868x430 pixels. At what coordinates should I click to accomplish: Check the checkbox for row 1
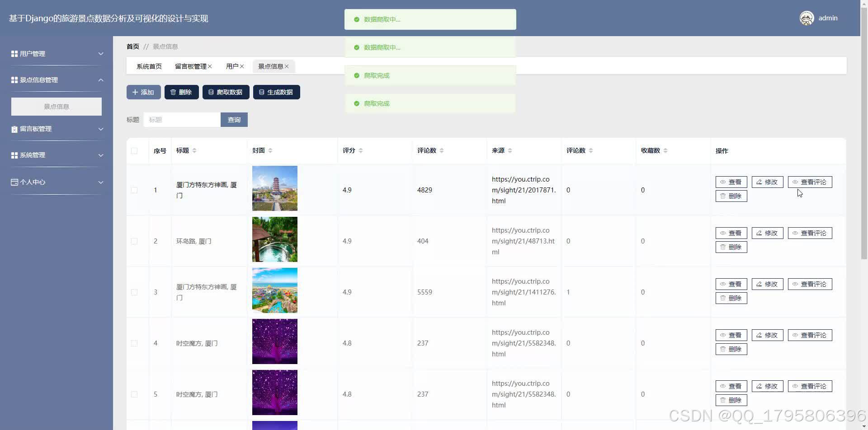pyautogui.click(x=134, y=190)
